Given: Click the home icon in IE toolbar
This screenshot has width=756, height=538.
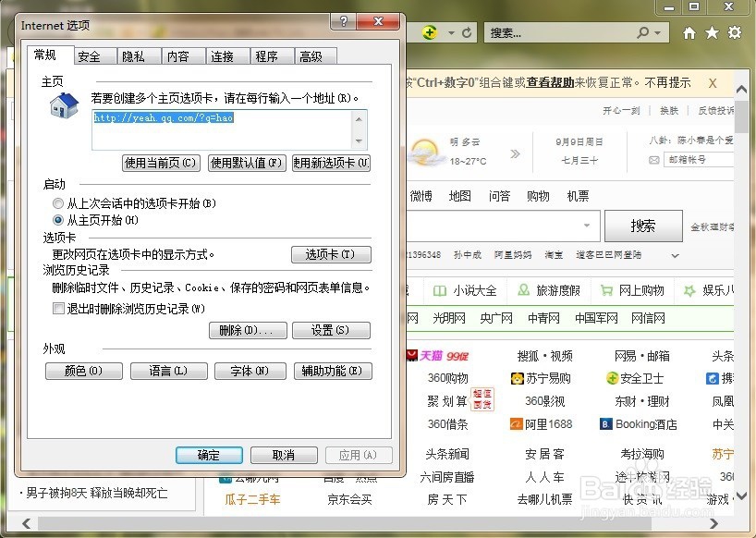Looking at the screenshot, I should [x=689, y=32].
